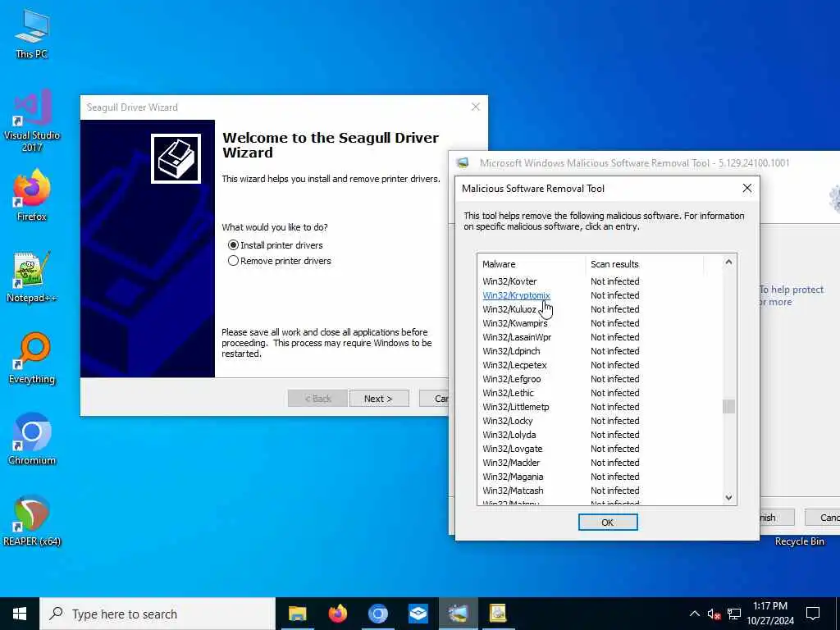Open This PC desktop icon

point(32,33)
